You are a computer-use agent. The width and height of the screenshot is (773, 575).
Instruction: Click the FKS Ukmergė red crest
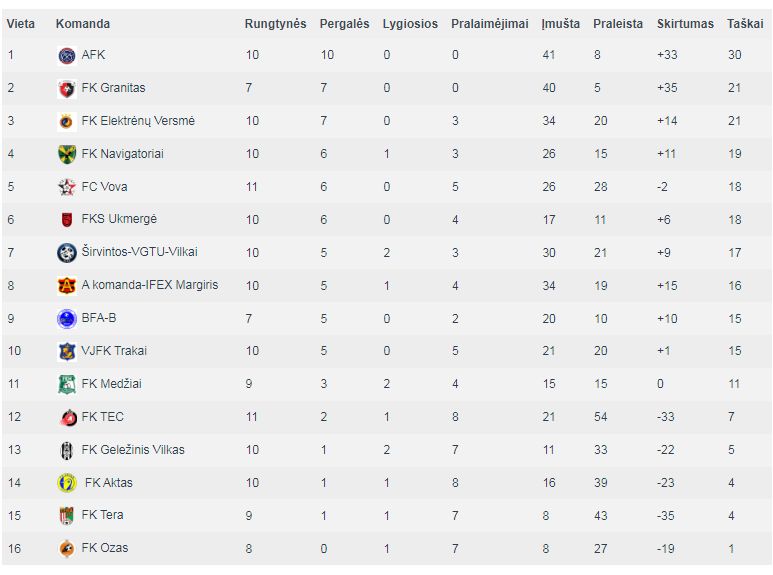coord(67,220)
